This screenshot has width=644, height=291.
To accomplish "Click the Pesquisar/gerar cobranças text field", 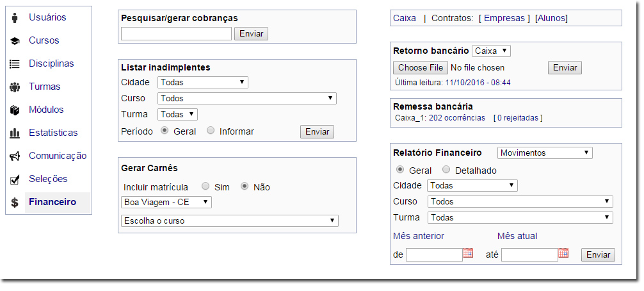I will point(176,33).
